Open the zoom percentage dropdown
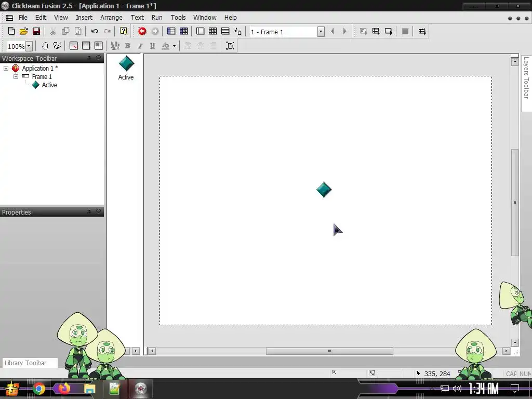 29,46
